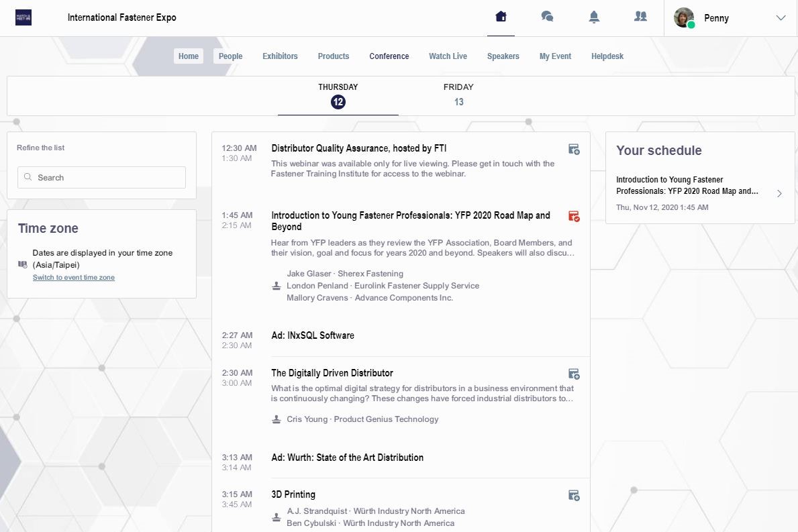
Task: Click the Penny username text
Action: (x=716, y=18)
